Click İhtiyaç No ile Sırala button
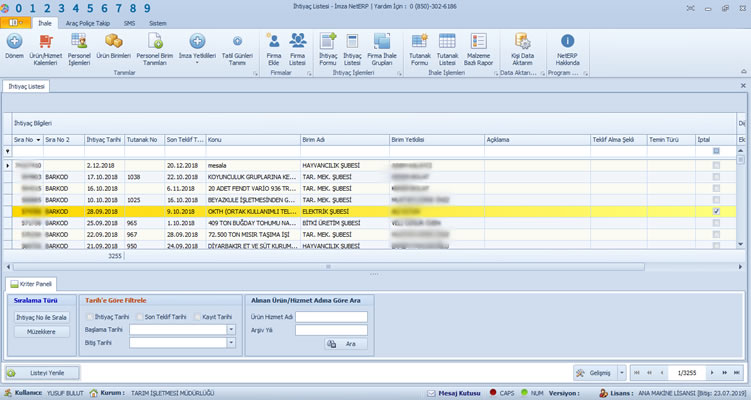This screenshot has height=400, width=751. (41, 317)
